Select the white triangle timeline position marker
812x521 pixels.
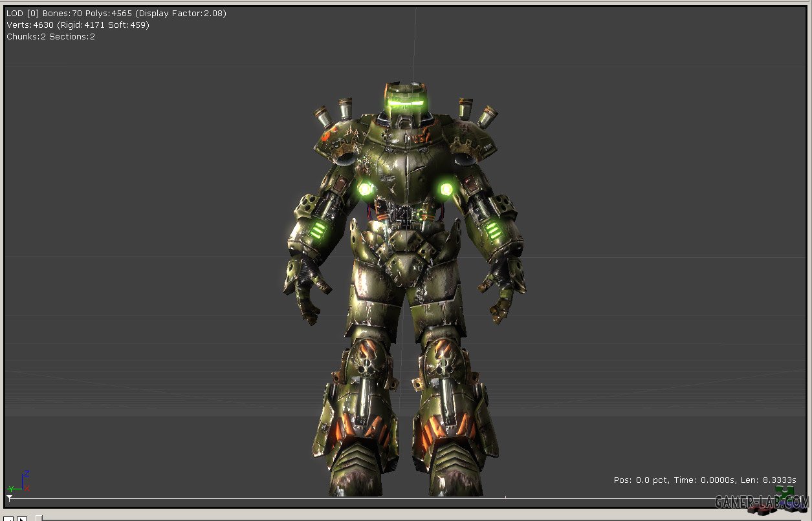pos(9,496)
